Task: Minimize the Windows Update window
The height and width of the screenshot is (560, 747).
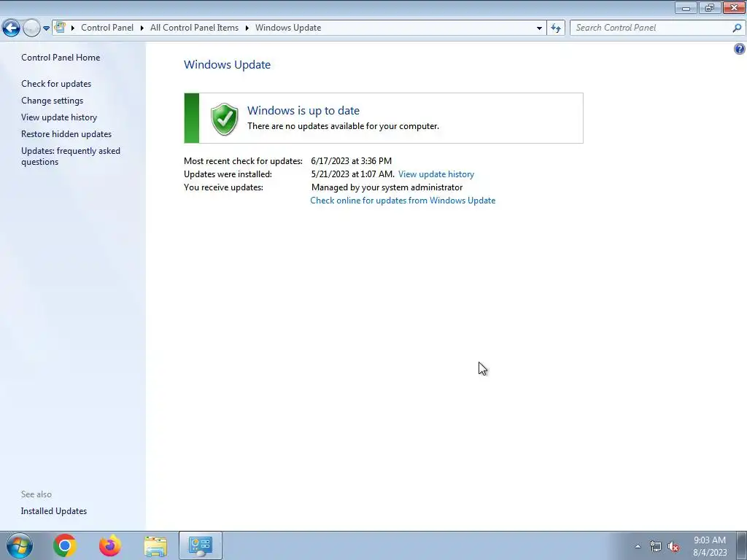Action: [x=686, y=7]
